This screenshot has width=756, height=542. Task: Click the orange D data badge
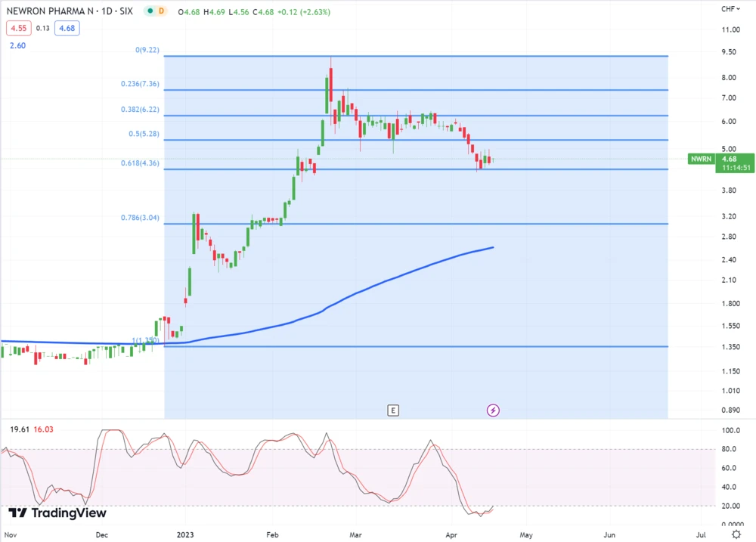point(161,11)
